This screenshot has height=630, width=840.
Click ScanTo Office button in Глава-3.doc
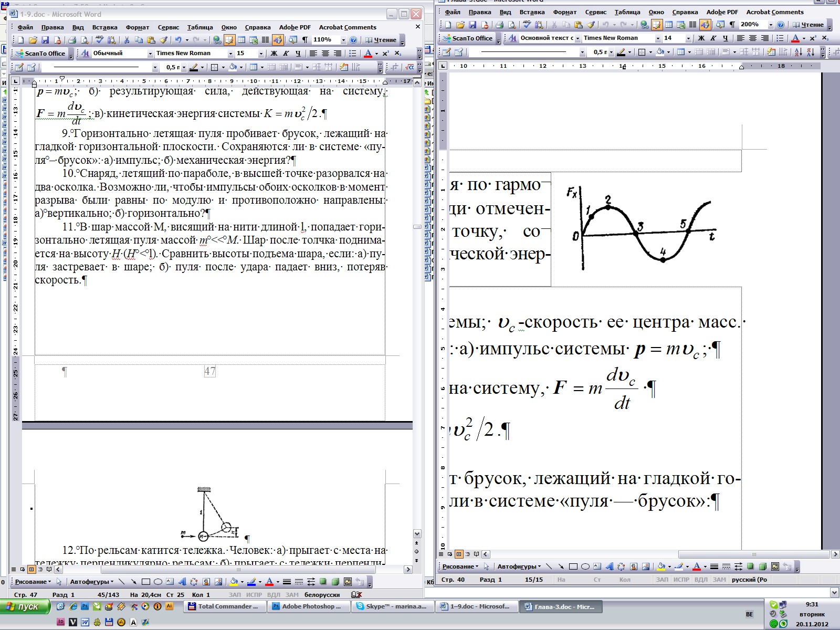468,38
